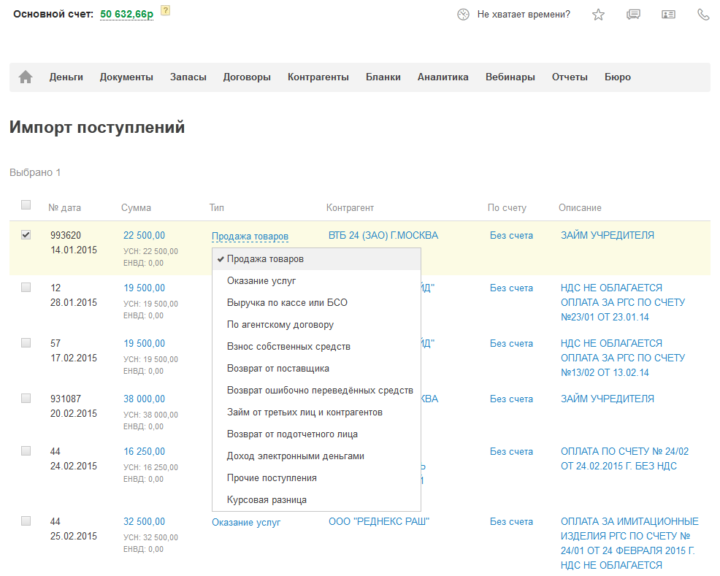Click the yellow help icon near account balance
Image resolution: width=720 pixels, height=576 pixels.
point(165,11)
